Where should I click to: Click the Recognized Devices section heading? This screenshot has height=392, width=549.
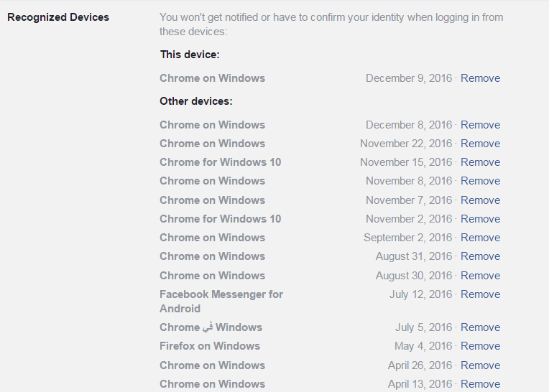pos(58,17)
